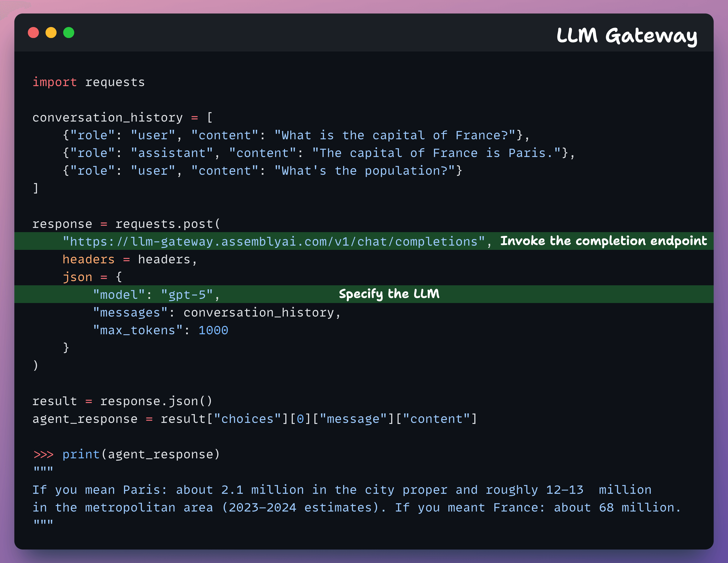Click the max_tokens value 1000
Screen dimensions: 728x563
(213, 330)
